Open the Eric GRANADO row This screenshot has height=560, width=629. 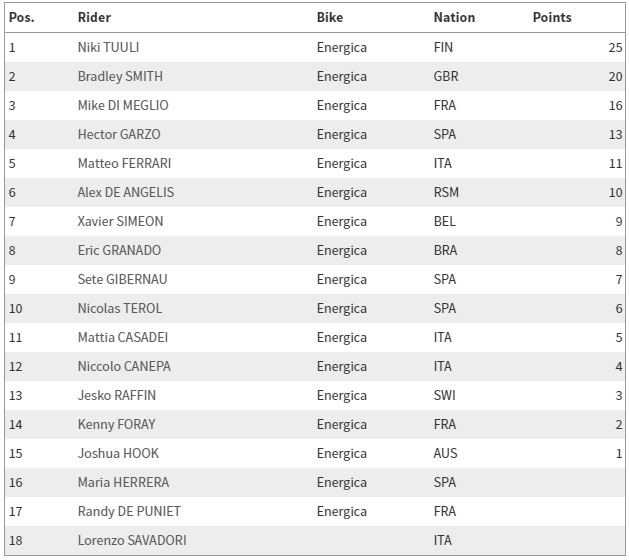(314, 250)
